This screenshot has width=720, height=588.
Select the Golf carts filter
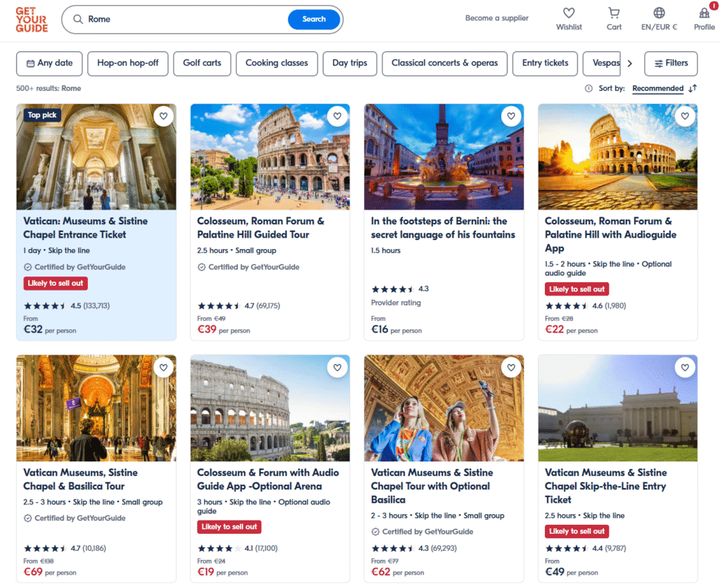tap(202, 63)
